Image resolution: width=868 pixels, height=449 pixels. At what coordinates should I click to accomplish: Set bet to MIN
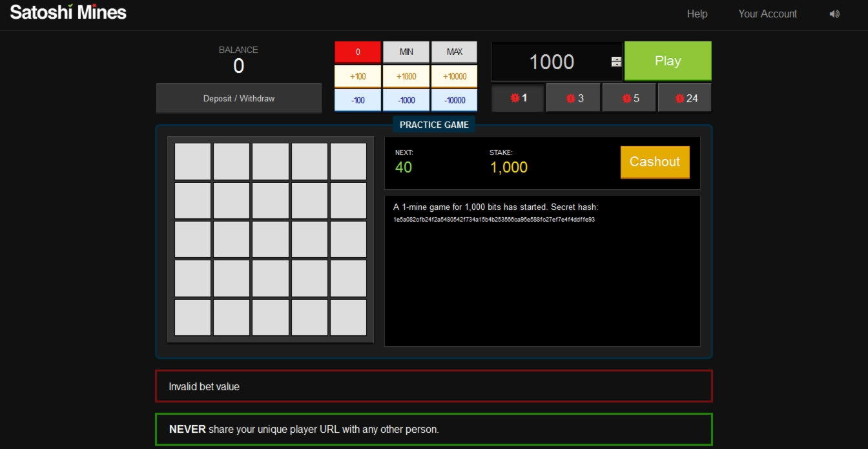click(x=406, y=52)
